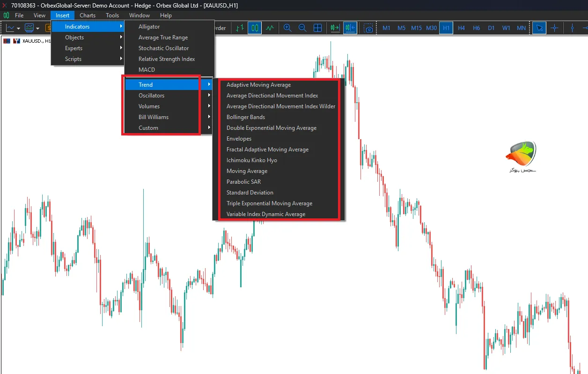The height and width of the screenshot is (374, 588).
Task: Toggle candlestick chart mode
Action: point(255,28)
